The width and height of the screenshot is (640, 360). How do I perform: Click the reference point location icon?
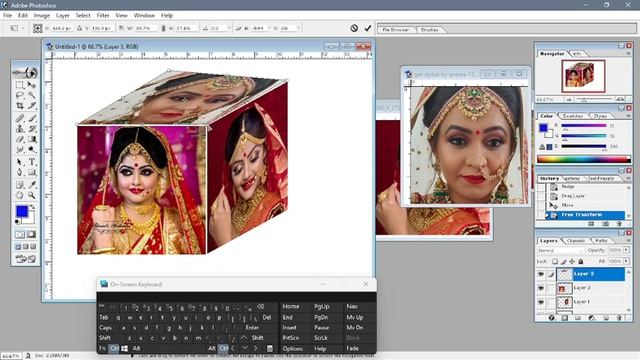[x=38, y=28]
